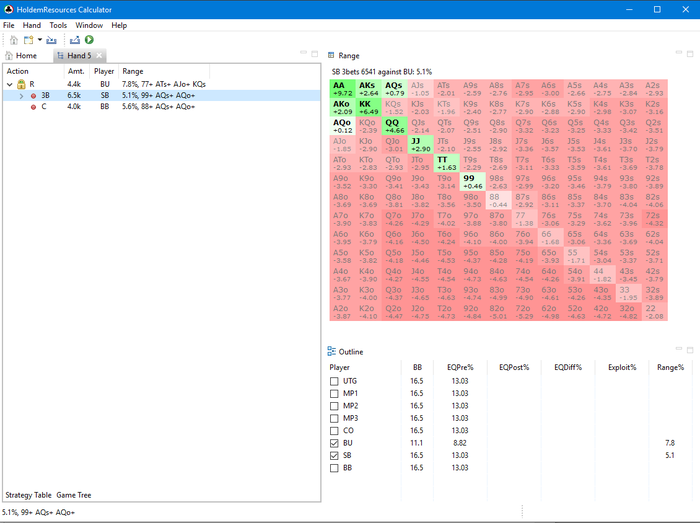Viewport: 700px width, 523px height.
Task: Click the Range% column header
Action: pyautogui.click(x=670, y=367)
